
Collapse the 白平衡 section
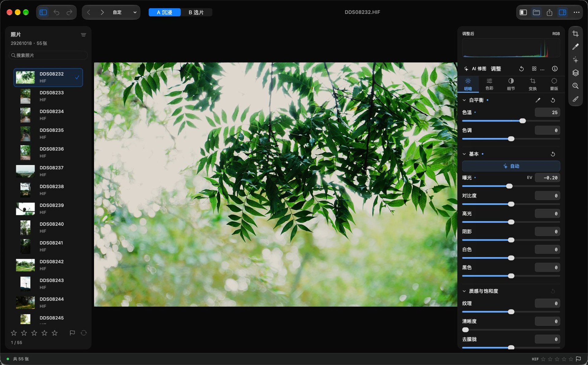pos(464,100)
